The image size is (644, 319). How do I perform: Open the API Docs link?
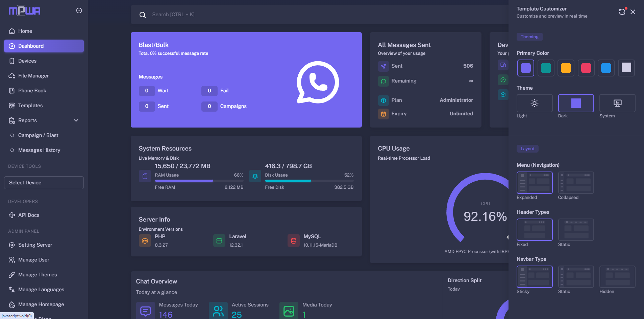(x=29, y=215)
